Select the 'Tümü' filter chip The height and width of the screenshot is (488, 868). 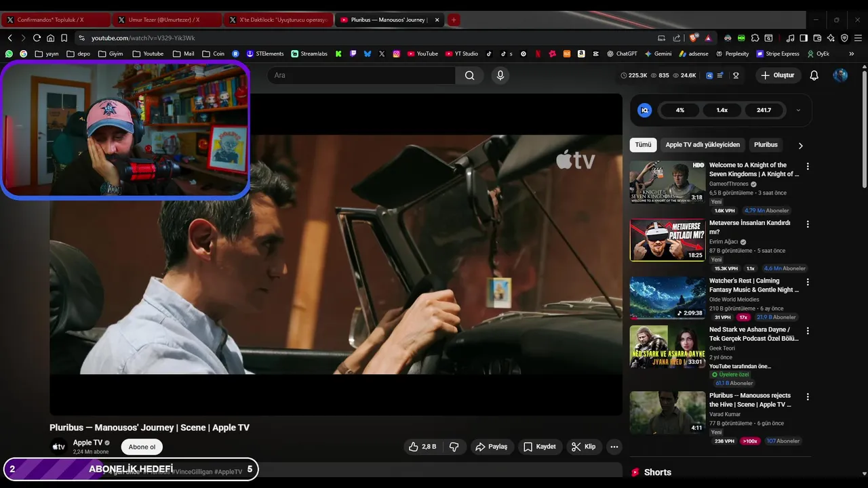pos(643,144)
